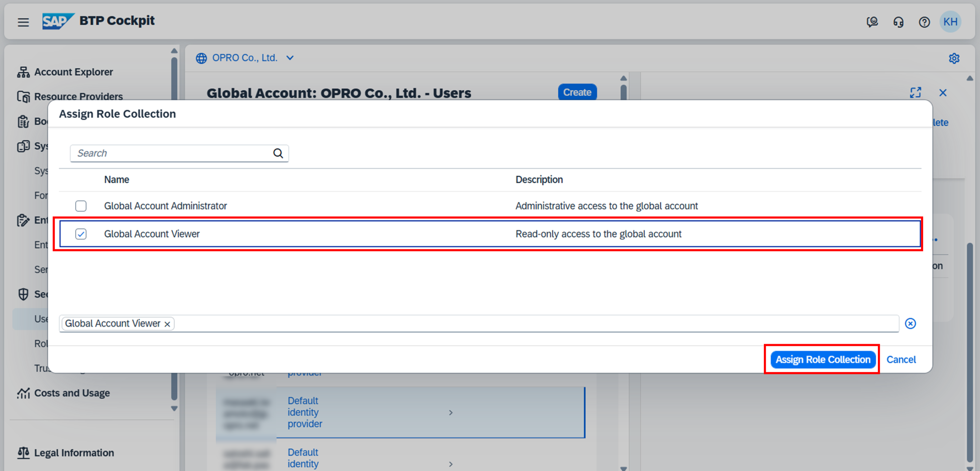Image resolution: width=980 pixels, height=471 pixels.
Task: Clear all selected tokens with circled X
Action: point(910,323)
